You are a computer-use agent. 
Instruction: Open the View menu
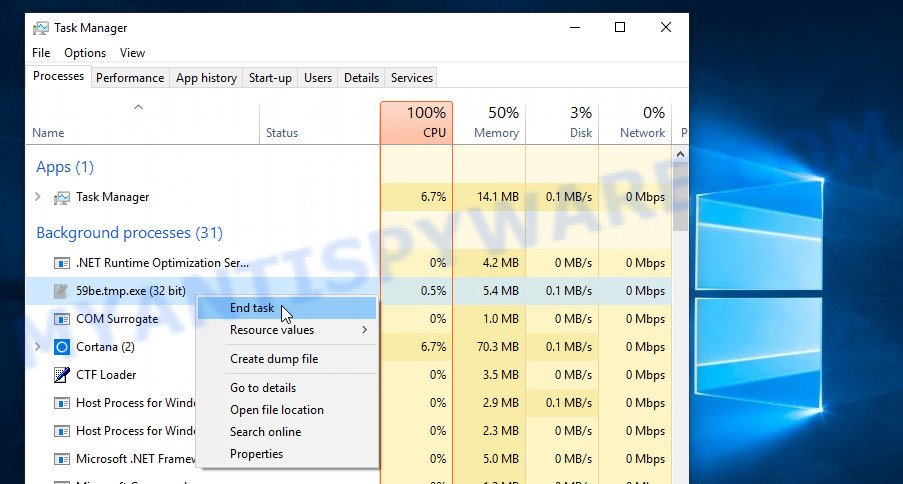tap(132, 53)
